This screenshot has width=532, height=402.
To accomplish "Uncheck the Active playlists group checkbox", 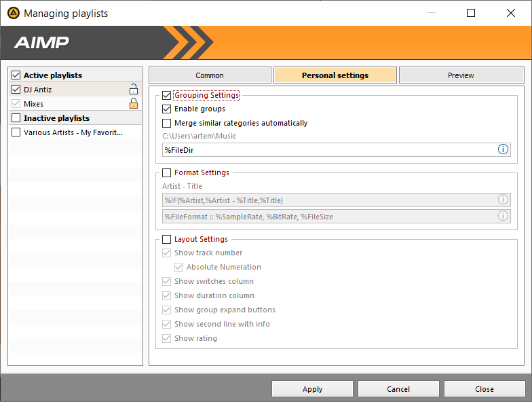I will [16, 75].
